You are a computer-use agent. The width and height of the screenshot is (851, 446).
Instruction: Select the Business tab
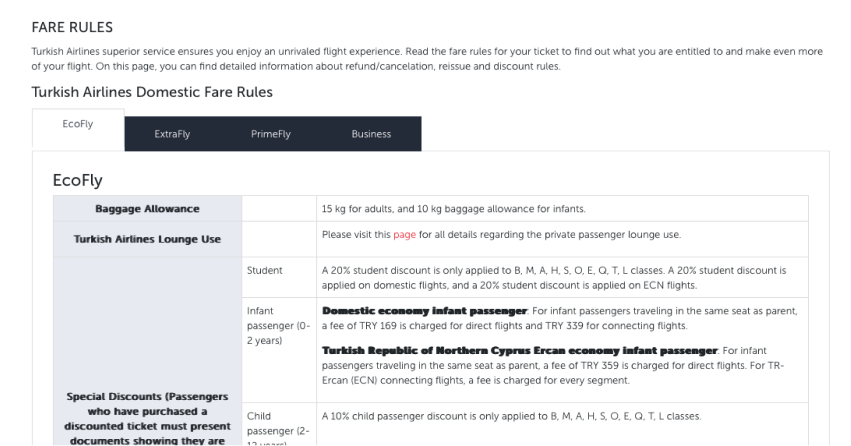tap(371, 134)
